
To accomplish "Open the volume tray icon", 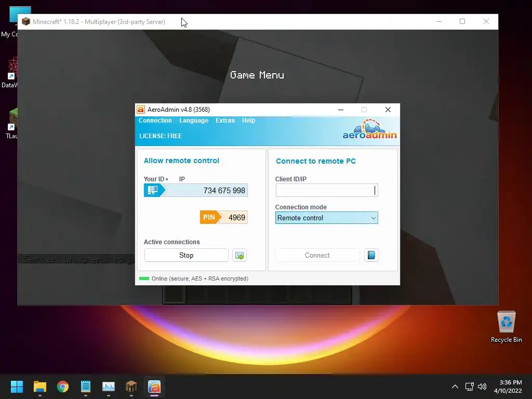I will pos(482,387).
